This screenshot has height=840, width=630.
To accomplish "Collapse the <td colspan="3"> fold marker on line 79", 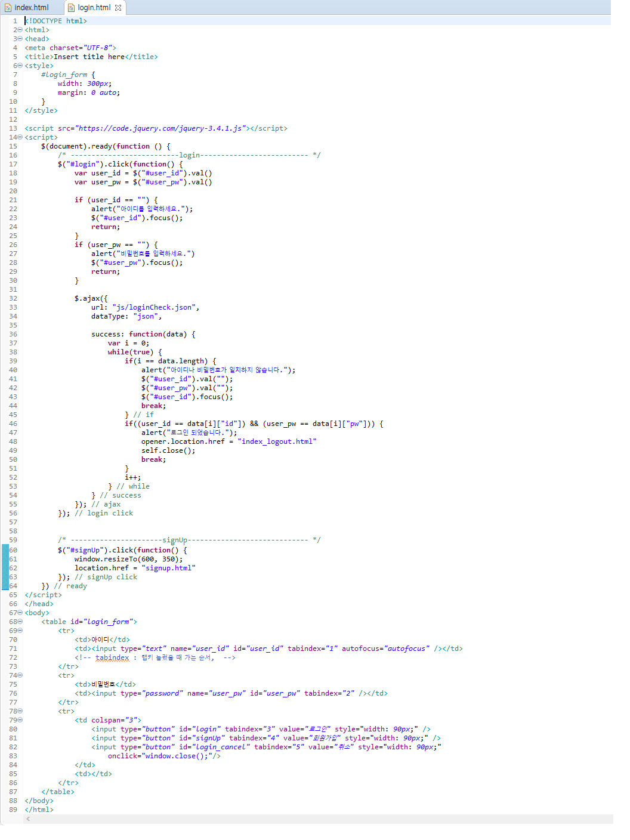I will click(20, 720).
